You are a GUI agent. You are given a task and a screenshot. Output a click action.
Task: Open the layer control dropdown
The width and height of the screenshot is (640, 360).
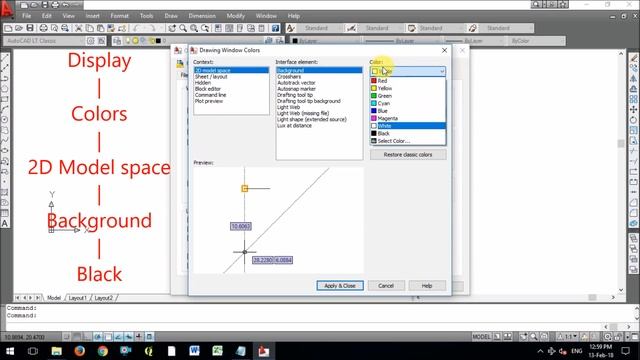tap(193, 41)
